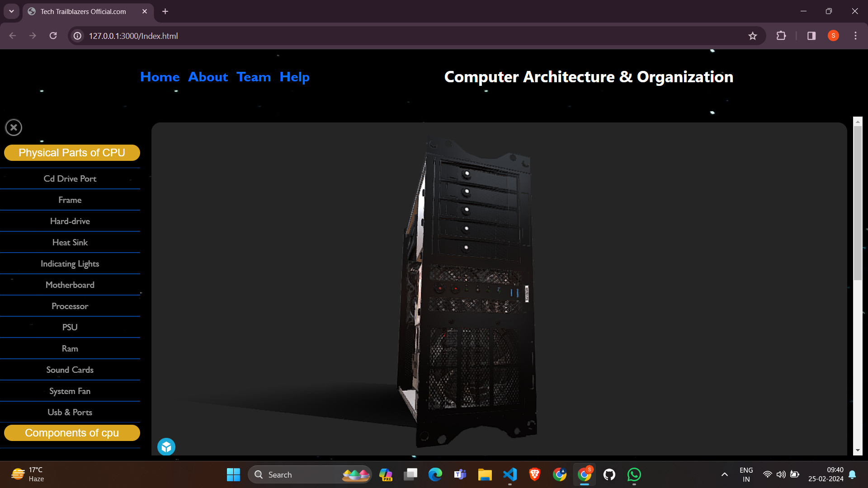Open Visual Studio Code from the taskbar
Screen dimensions: 868x488
click(509, 474)
